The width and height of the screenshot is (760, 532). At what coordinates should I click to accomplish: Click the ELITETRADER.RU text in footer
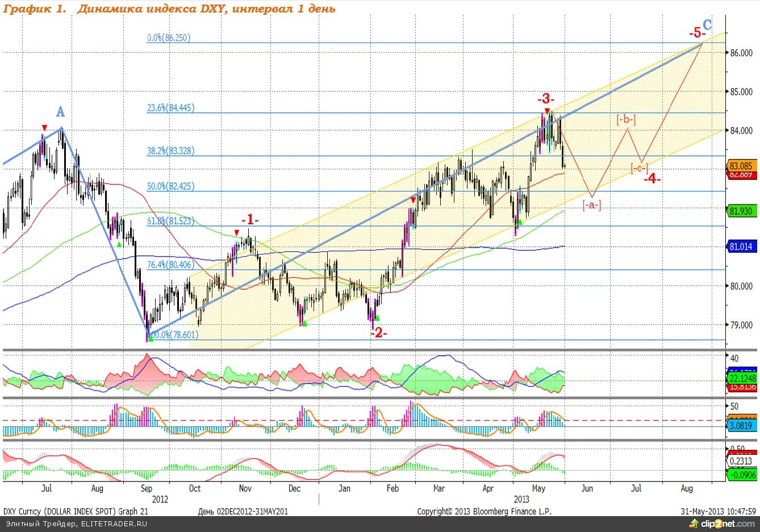click(x=114, y=523)
